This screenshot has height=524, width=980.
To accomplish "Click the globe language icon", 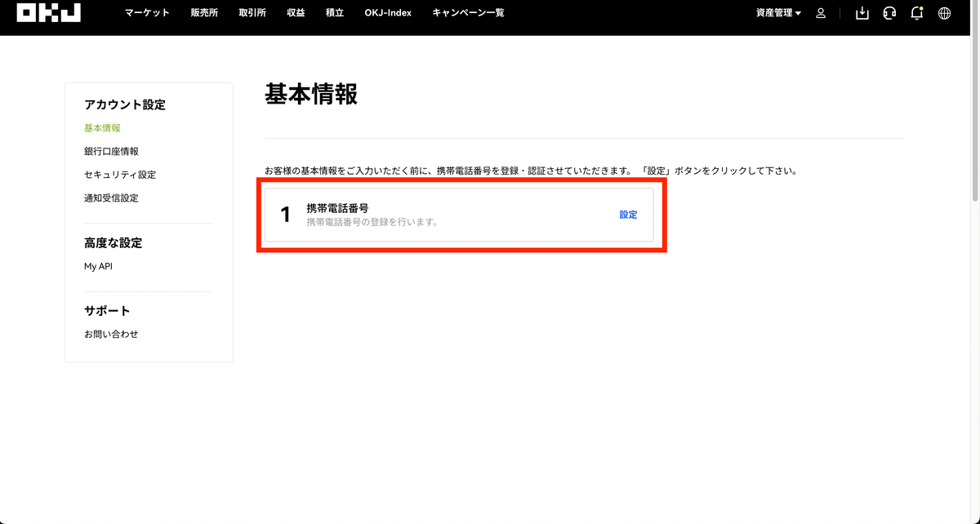I will click(944, 13).
